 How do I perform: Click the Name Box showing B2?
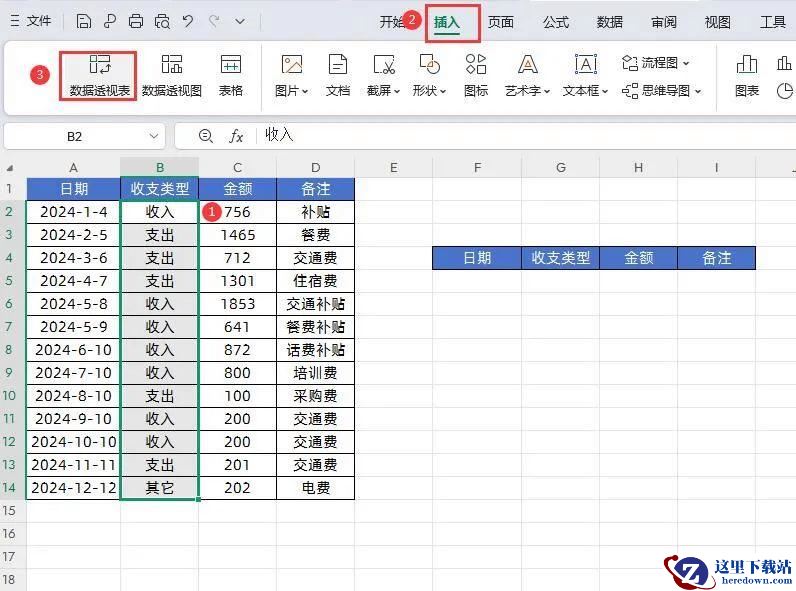[74, 137]
